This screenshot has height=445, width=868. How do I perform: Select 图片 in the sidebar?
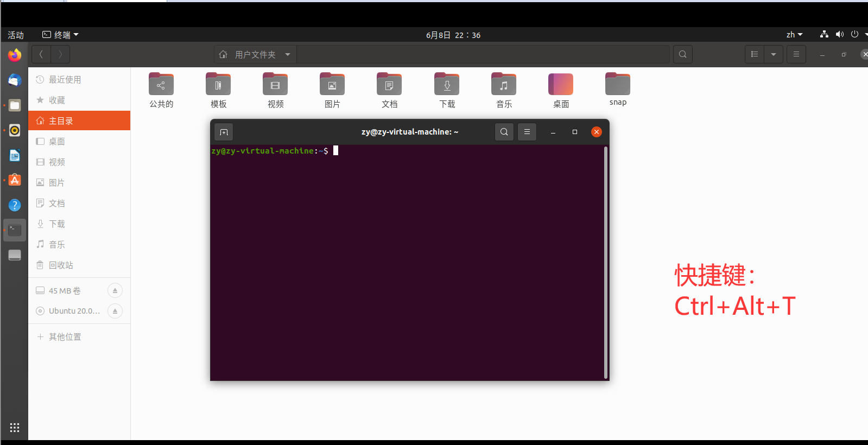tap(79, 183)
